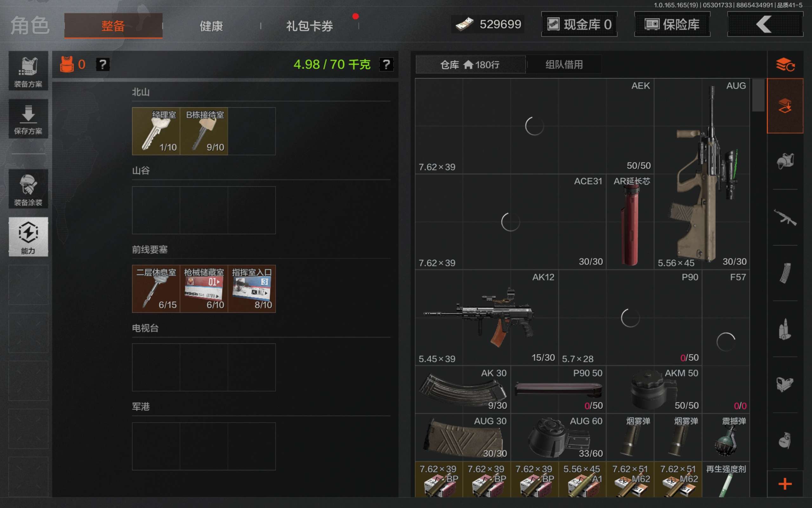The height and width of the screenshot is (508, 812).
Task: Switch to the 组队借用 tab
Action: click(x=564, y=64)
